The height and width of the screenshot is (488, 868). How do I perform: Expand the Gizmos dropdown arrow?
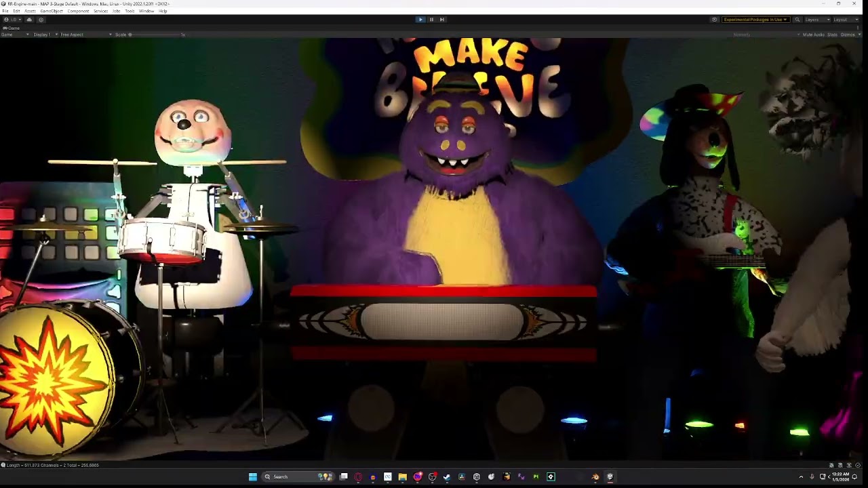click(859, 35)
